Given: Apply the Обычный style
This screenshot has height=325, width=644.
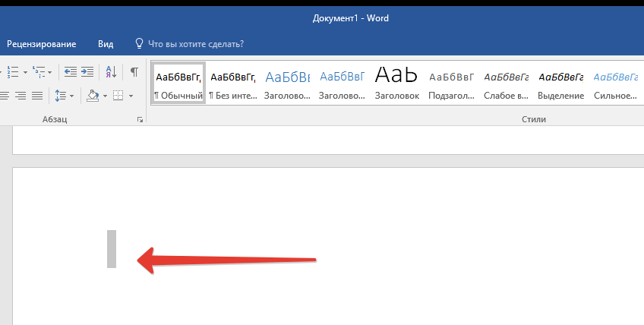Looking at the screenshot, I should coord(178,83).
